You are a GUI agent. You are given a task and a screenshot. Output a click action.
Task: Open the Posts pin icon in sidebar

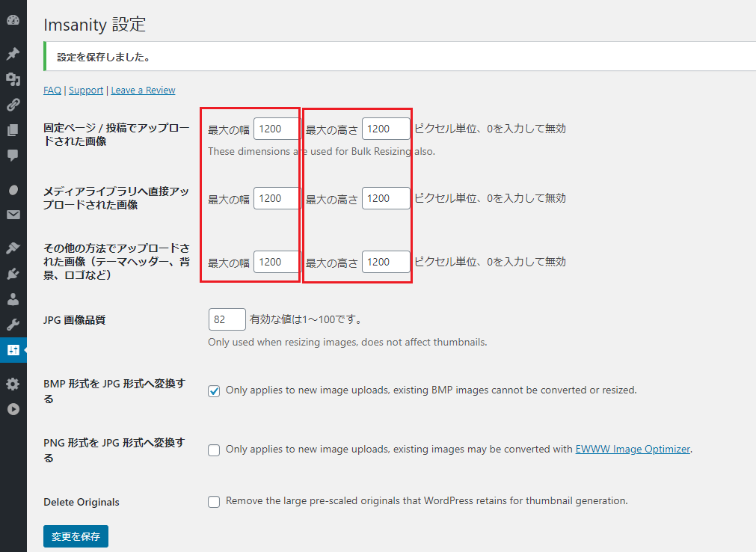(13, 54)
